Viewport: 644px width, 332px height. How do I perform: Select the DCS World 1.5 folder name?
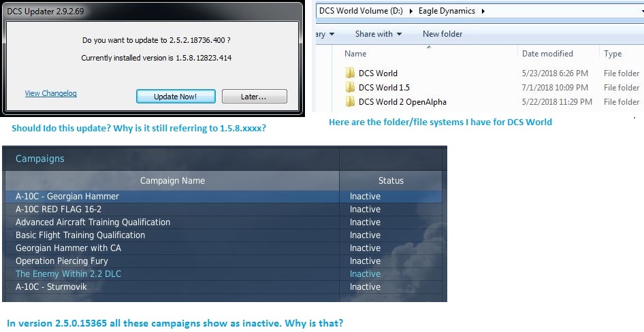[x=384, y=87]
